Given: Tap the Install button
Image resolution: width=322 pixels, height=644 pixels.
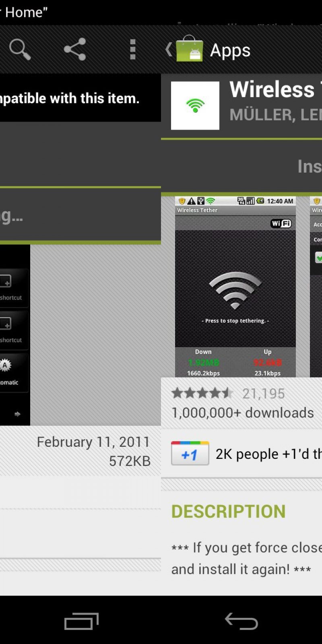Looking at the screenshot, I should coord(310,166).
